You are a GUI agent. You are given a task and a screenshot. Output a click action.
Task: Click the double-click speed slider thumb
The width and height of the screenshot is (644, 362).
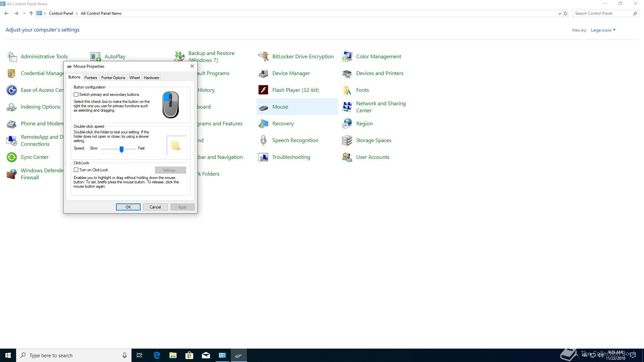click(121, 149)
